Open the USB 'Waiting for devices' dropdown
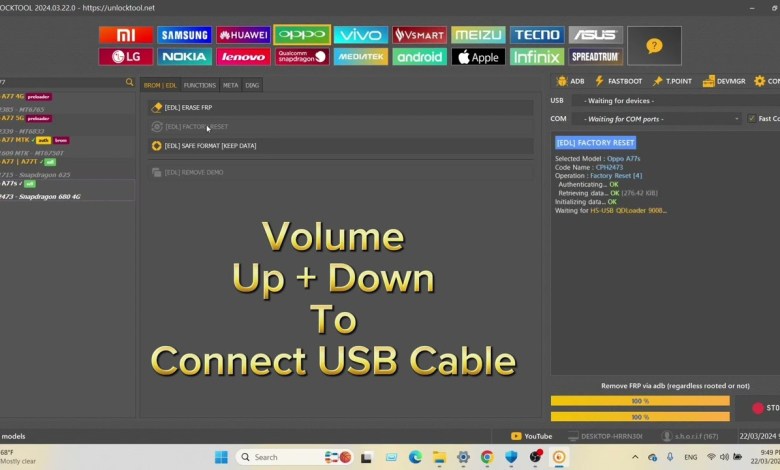The width and height of the screenshot is (780, 470). (x=676, y=100)
